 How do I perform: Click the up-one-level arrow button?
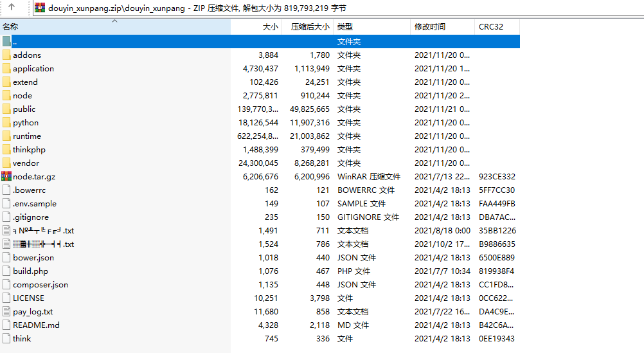click(x=12, y=7)
